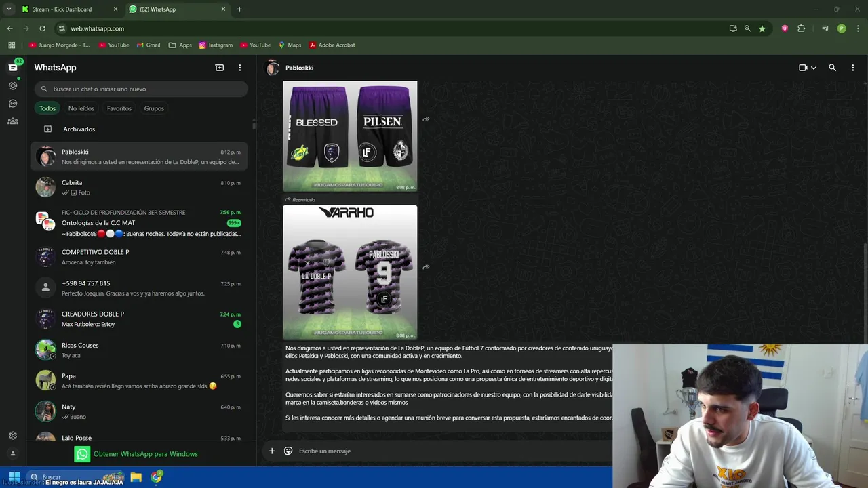
Task: Open the emoji picker icon
Action: (288, 451)
